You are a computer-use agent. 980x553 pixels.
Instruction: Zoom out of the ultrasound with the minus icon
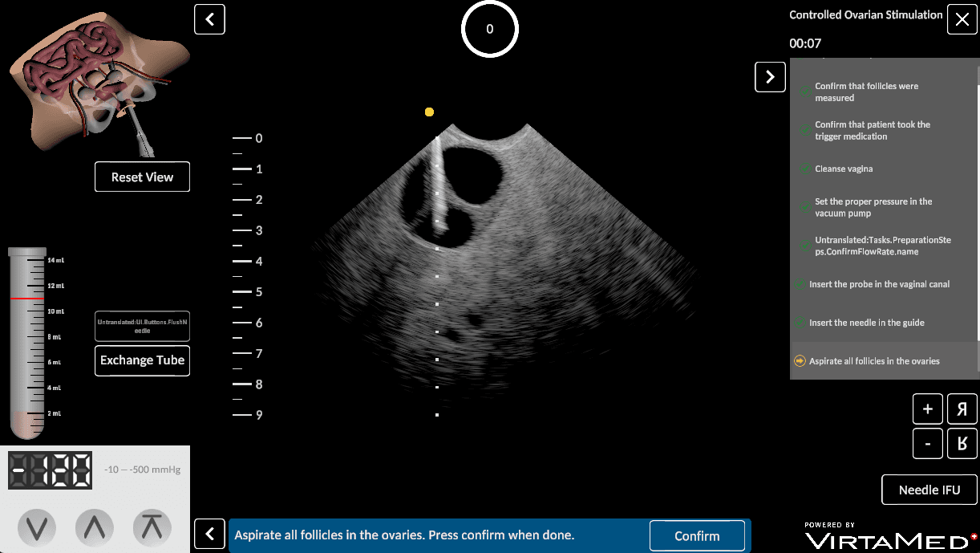(927, 443)
